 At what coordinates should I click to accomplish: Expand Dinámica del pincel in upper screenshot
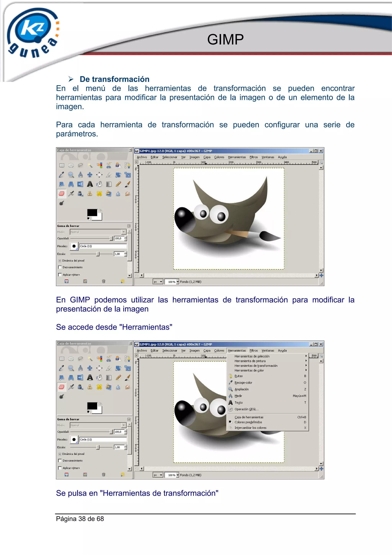pyautogui.click(x=60, y=261)
